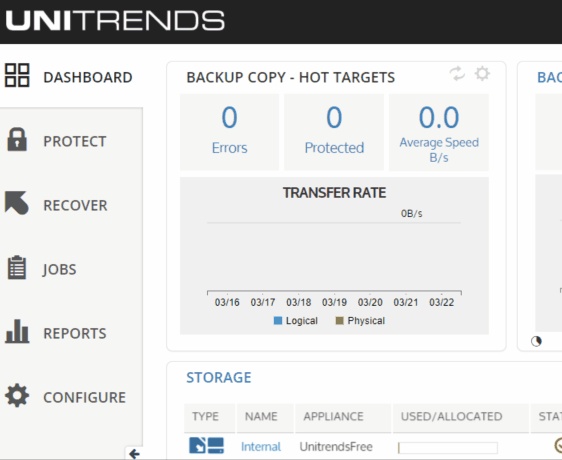Collapse the sidebar with left arrow
The height and width of the screenshot is (460, 562).
tap(134, 454)
